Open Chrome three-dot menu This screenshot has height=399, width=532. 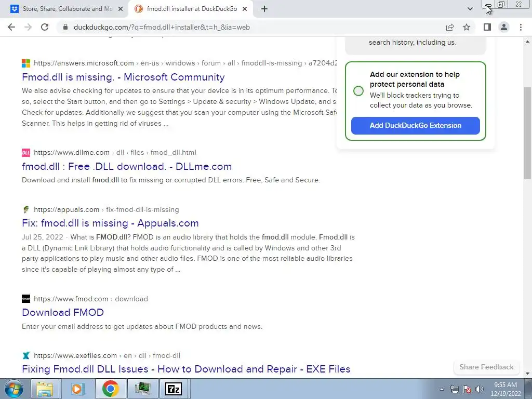click(521, 27)
